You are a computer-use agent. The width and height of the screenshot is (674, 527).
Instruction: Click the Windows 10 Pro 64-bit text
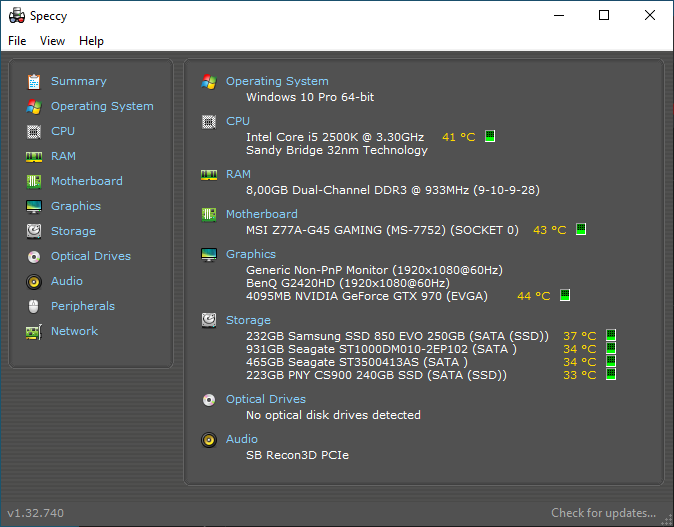pos(310,97)
